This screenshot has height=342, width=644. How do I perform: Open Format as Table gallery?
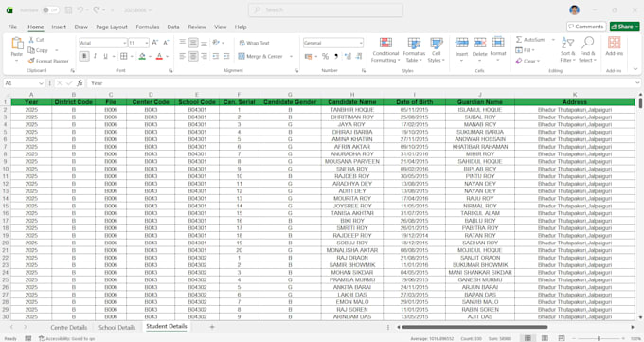click(x=414, y=50)
